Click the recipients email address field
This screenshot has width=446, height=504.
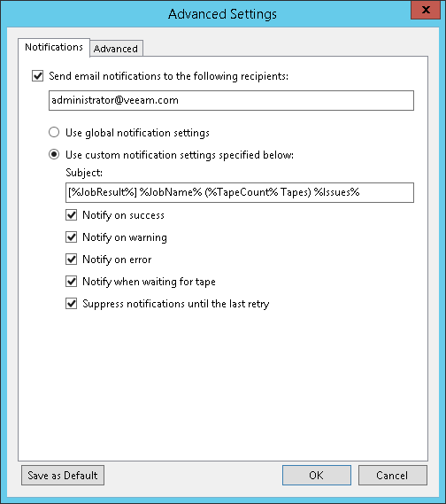231,100
